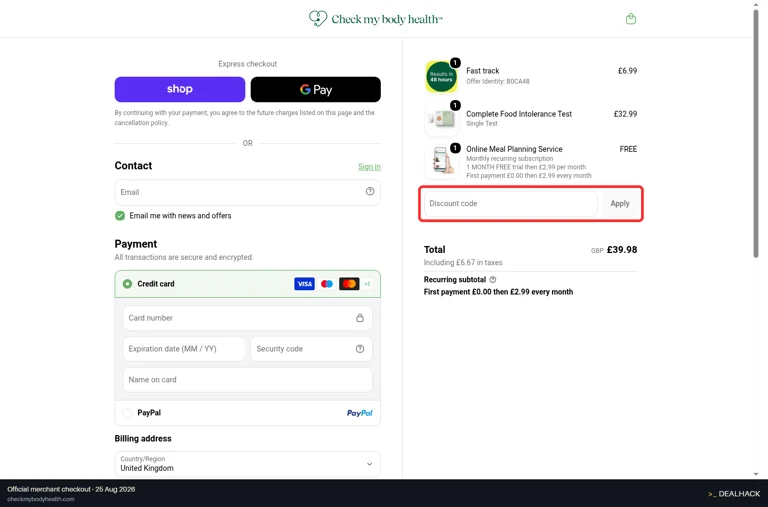Click the Total price £39.98
Screen dimensions: 768x507
coord(622,250)
